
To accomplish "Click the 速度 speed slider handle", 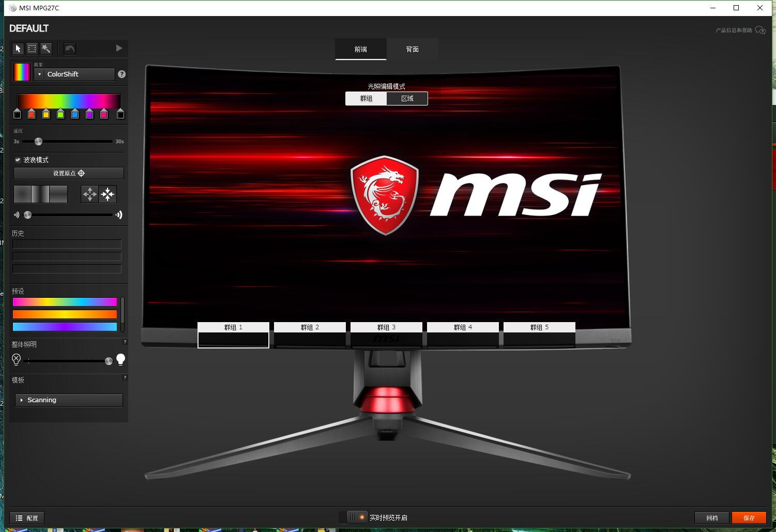I will click(38, 141).
